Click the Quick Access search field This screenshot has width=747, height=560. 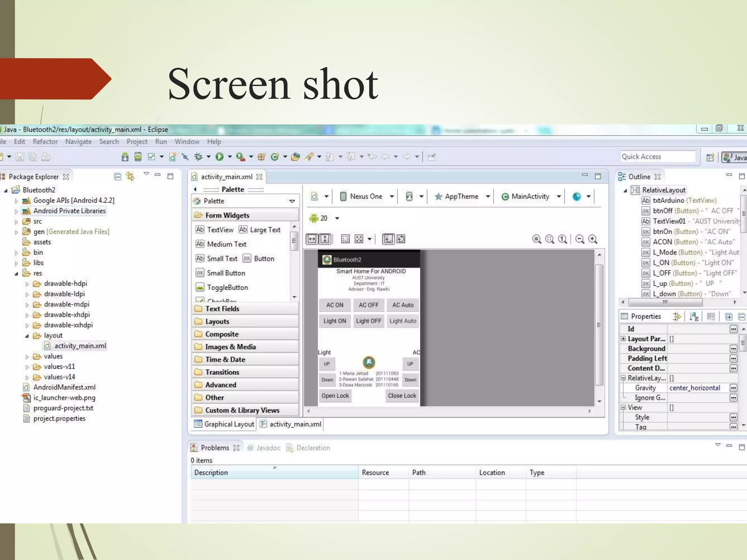(x=658, y=157)
